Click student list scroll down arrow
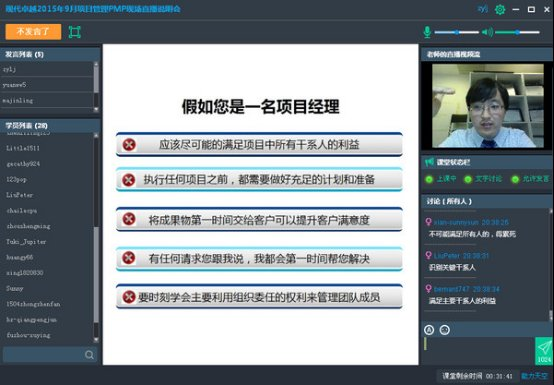554x385 pixels. tap(96, 340)
